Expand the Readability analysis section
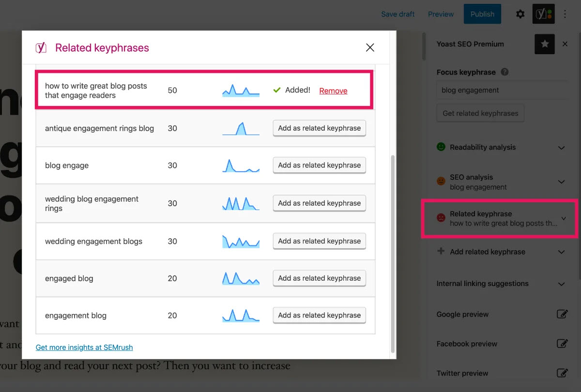Viewport: 581px width, 392px height. (x=562, y=148)
